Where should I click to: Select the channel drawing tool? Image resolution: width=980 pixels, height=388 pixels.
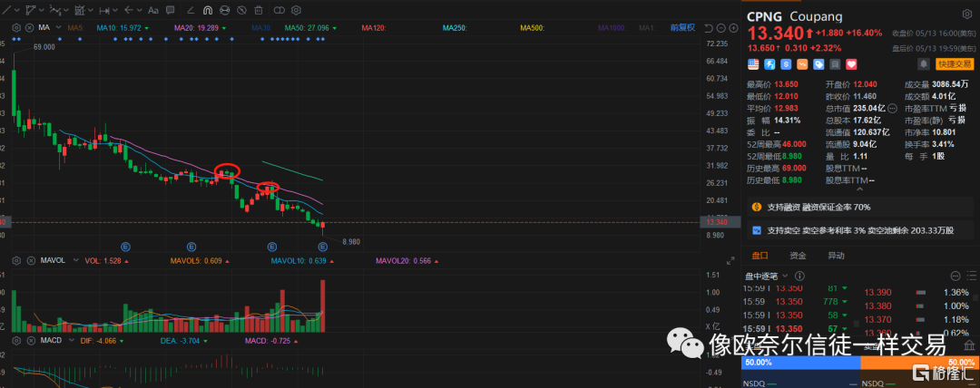(31, 10)
